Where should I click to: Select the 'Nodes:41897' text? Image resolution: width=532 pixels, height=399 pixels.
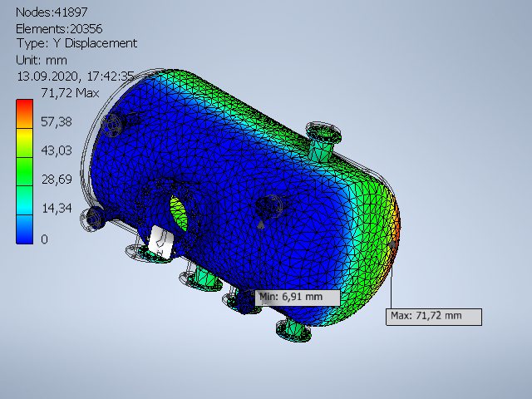52,12
